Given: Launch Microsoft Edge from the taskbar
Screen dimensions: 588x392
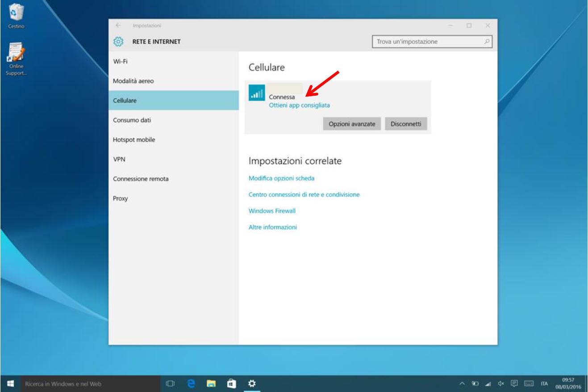Looking at the screenshot, I should (191, 384).
